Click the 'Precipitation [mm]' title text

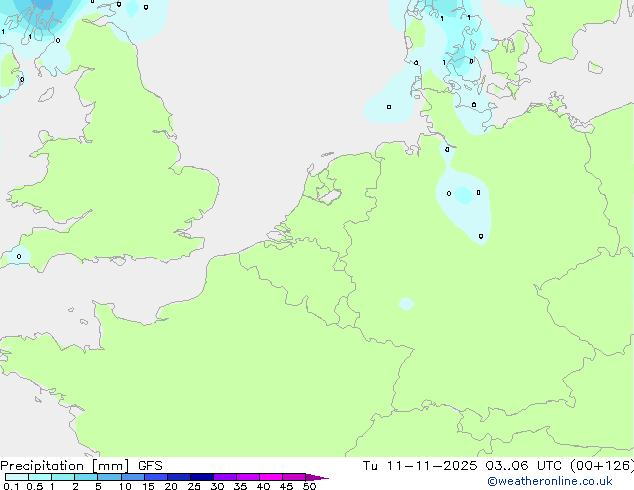click(x=65, y=466)
